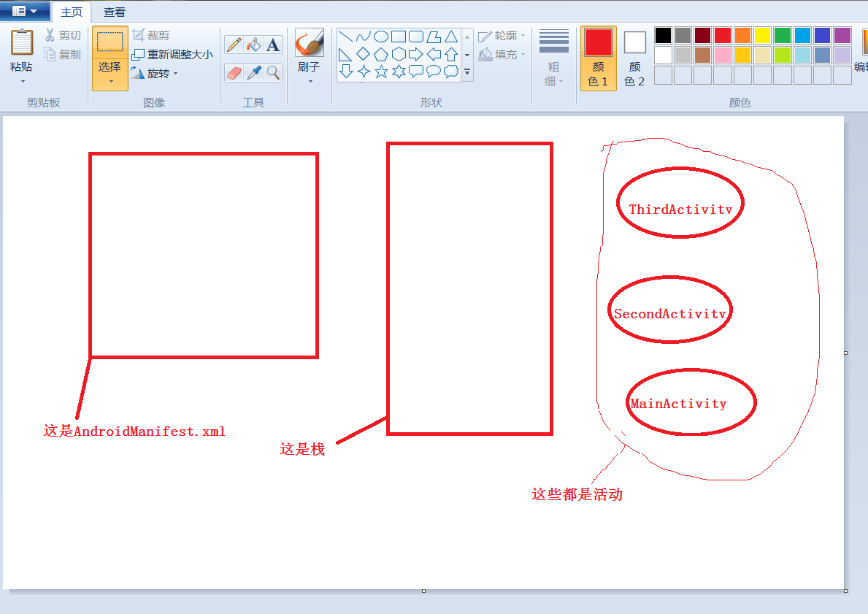This screenshot has width=868, height=614.
Task: Choose the Left arrow shape
Action: (x=434, y=54)
